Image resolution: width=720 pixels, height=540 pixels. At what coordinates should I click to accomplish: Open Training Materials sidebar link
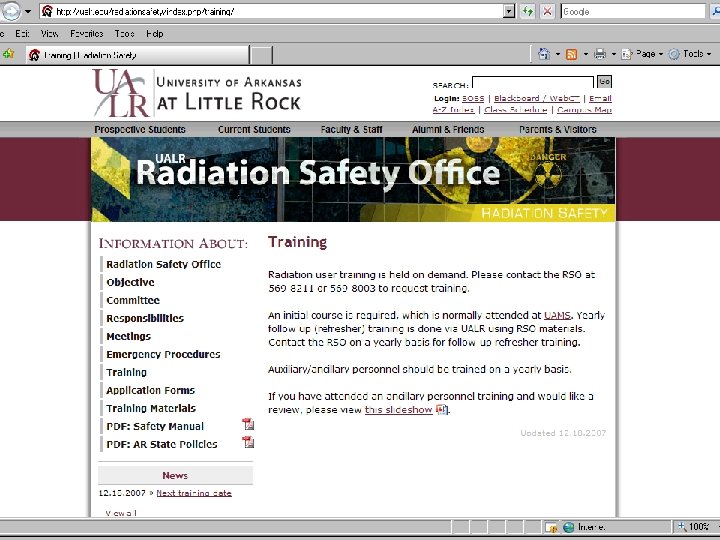pyautogui.click(x=151, y=408)
